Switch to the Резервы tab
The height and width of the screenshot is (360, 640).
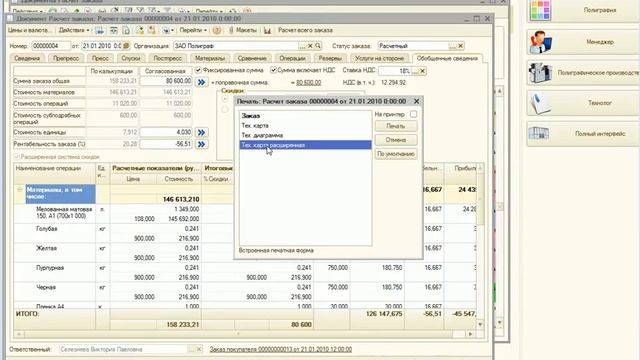pyautogui.click(x=330, y=58)
